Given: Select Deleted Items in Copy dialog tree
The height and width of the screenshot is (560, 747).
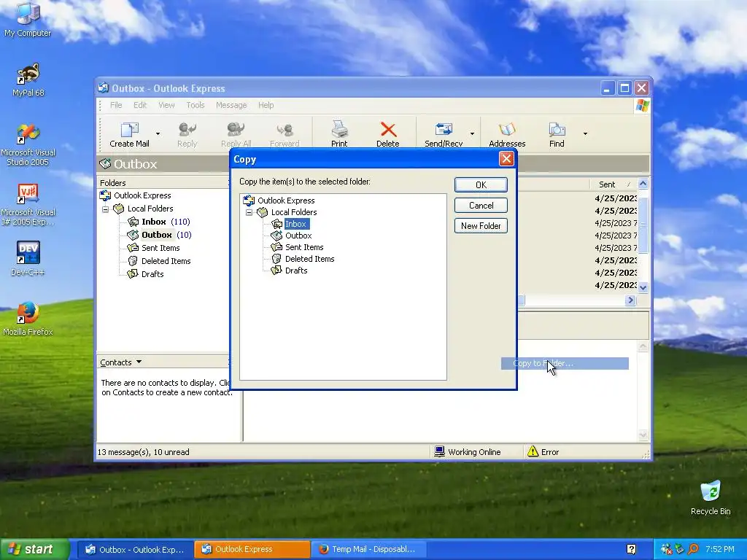Looking at the screenshot, I should (x=309, y=259).
